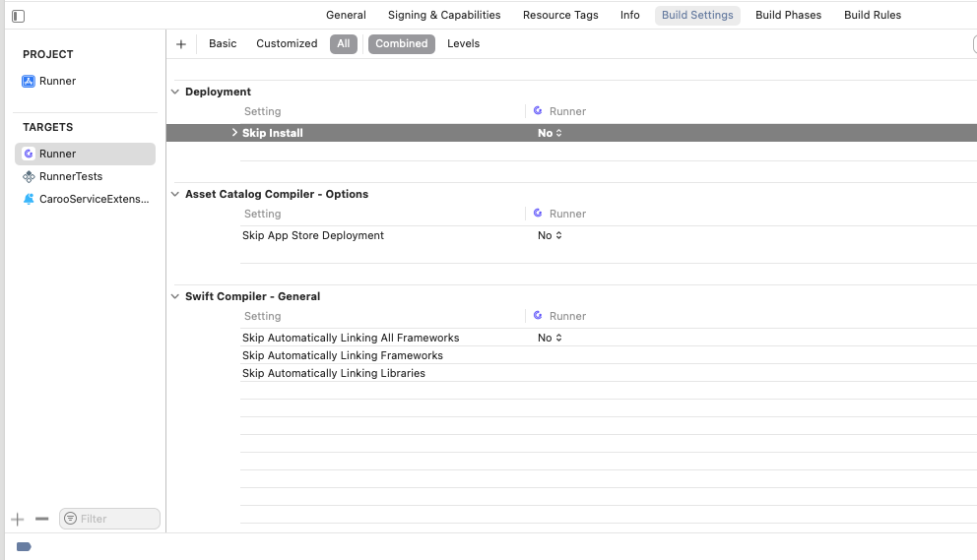The width and height of the screenshot is (977, 560).
Task: Select the Build Settings tab
Action: (697, 15)
